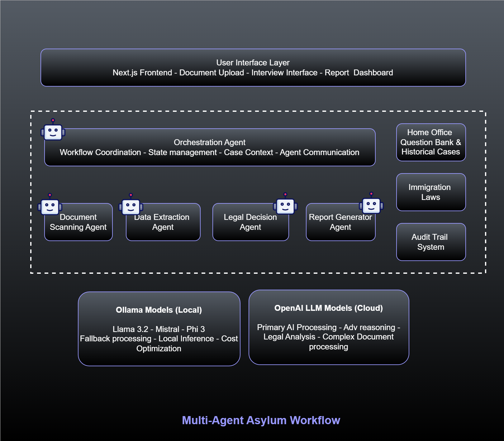Image resolution: width=504 pixels, height=441 pixels.
Task: Open the Legal Decision Agent box
Action: [x=251, y=222]
